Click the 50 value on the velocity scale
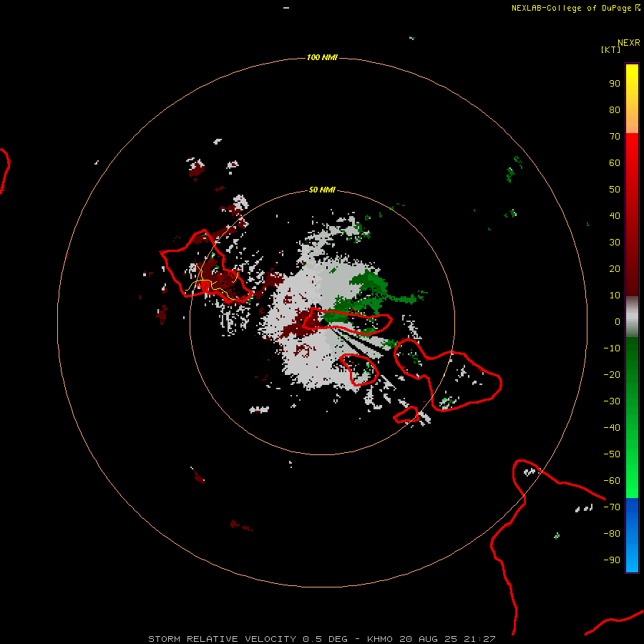 click(x=615, y=190)
